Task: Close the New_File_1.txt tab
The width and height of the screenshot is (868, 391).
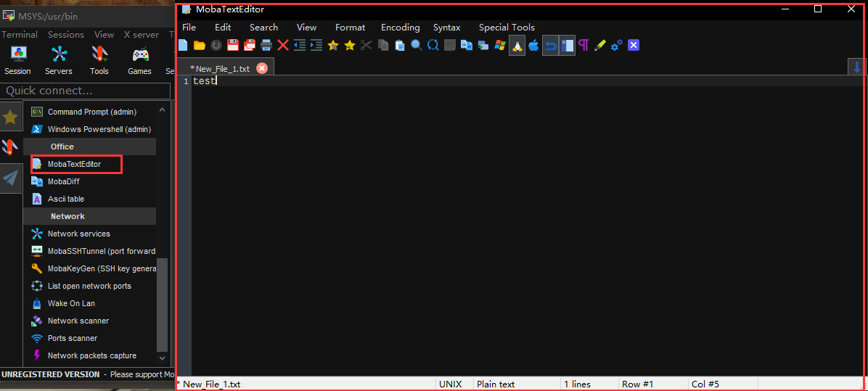Action: tap(262, 69)
